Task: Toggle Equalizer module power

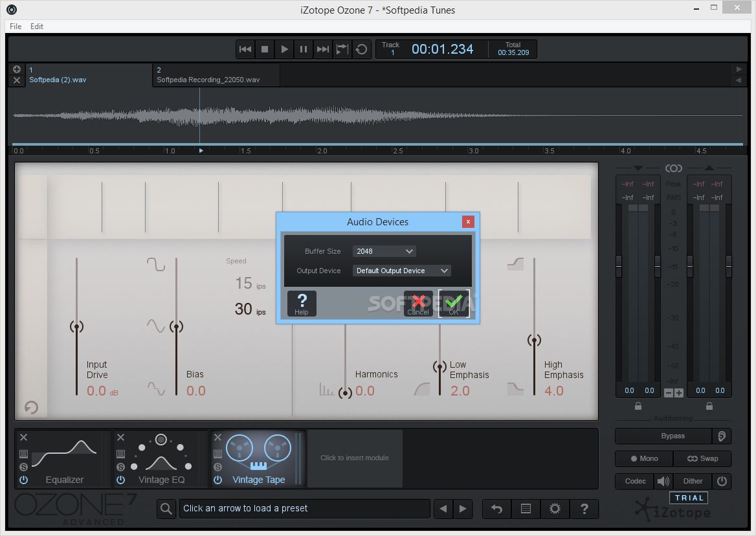Action: (23, 480)
